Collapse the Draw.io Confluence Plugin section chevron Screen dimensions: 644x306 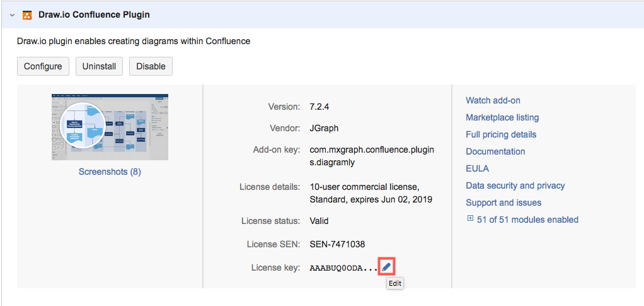pos(12,15)
